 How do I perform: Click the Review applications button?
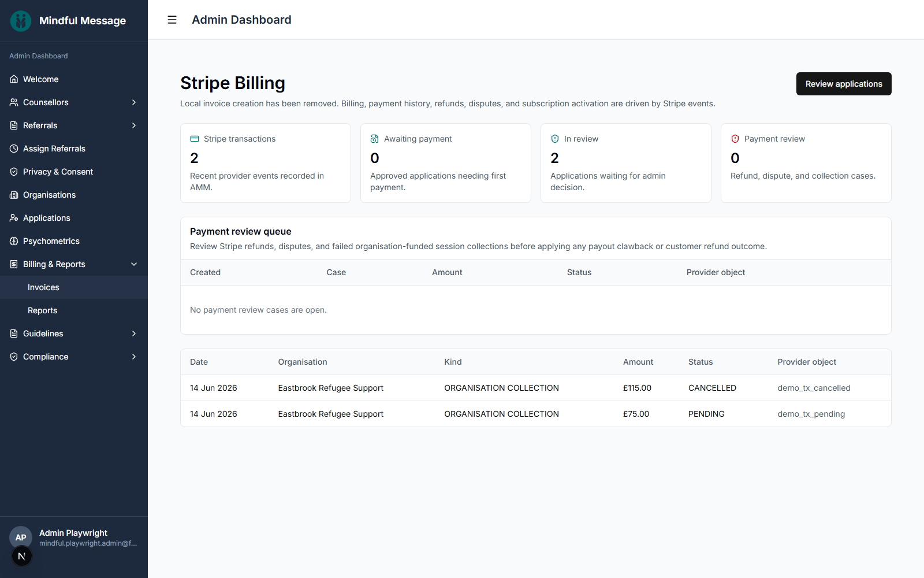(x=844, y=84)
